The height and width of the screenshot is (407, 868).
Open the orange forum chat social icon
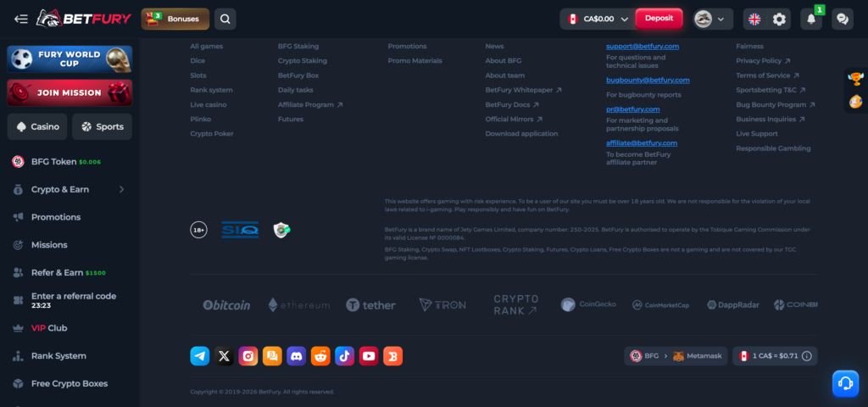[x=272, y=356]
